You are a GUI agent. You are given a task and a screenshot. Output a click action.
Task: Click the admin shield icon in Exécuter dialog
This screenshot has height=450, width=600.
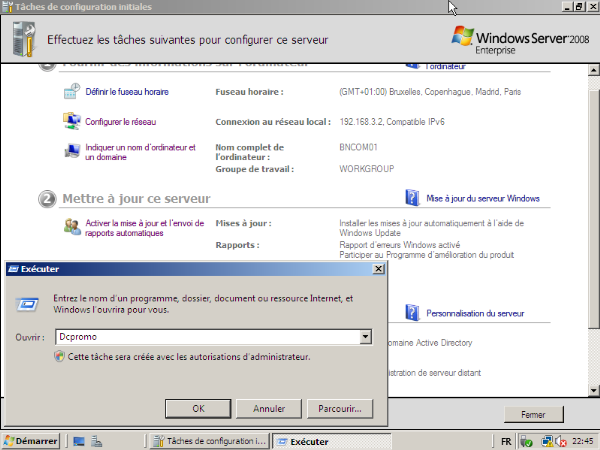click(59, 356)
